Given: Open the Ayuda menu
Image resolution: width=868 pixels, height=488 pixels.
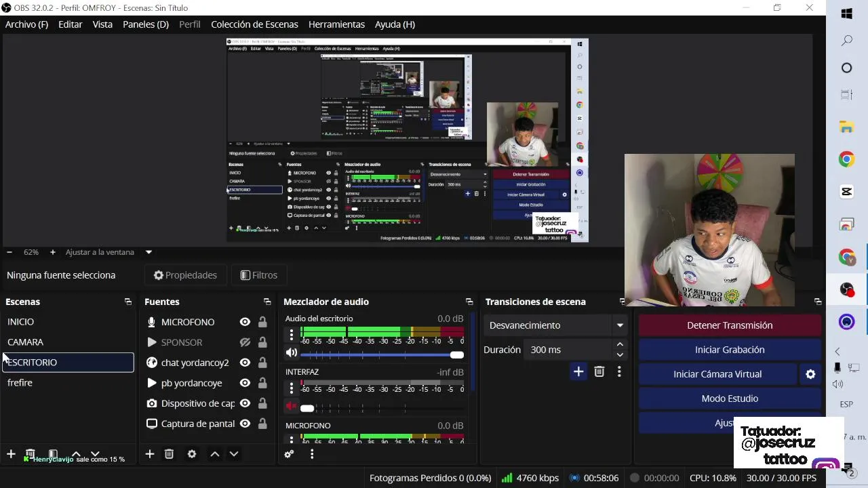Looking at the screenshot, I should [x=395, y=24].
